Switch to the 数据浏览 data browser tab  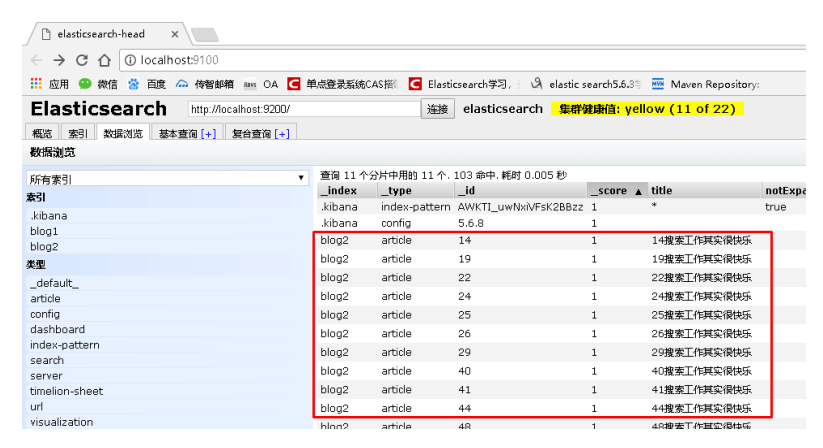pos(123,133)
